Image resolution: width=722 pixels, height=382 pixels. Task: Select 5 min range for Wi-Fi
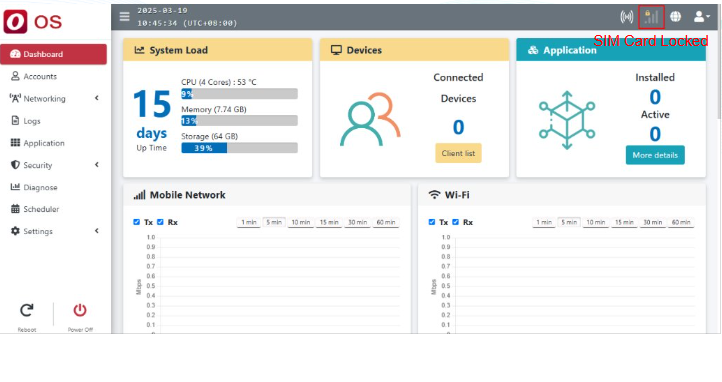[x=569, y=222]
